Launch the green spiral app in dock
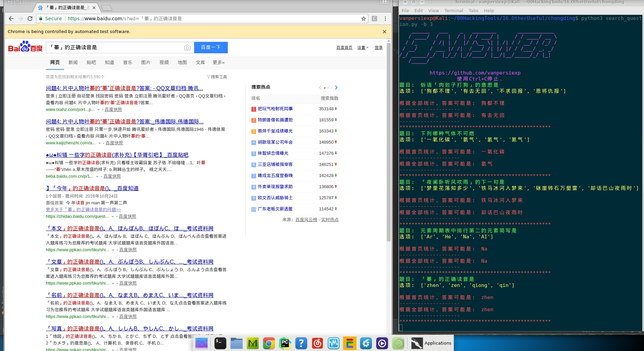 [x=398, y=343]
